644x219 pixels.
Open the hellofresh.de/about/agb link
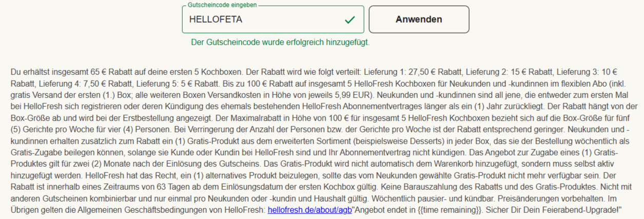(x=309, y=210)
